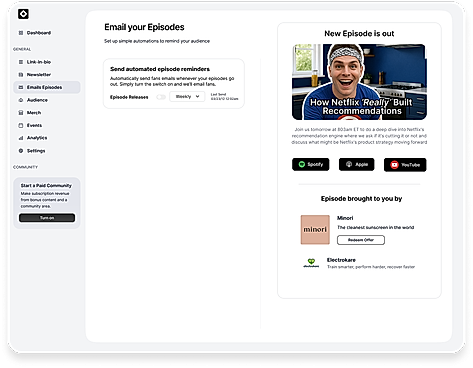
Task: Click the Apple podcasts logo icon
Action: click(349, 164)
